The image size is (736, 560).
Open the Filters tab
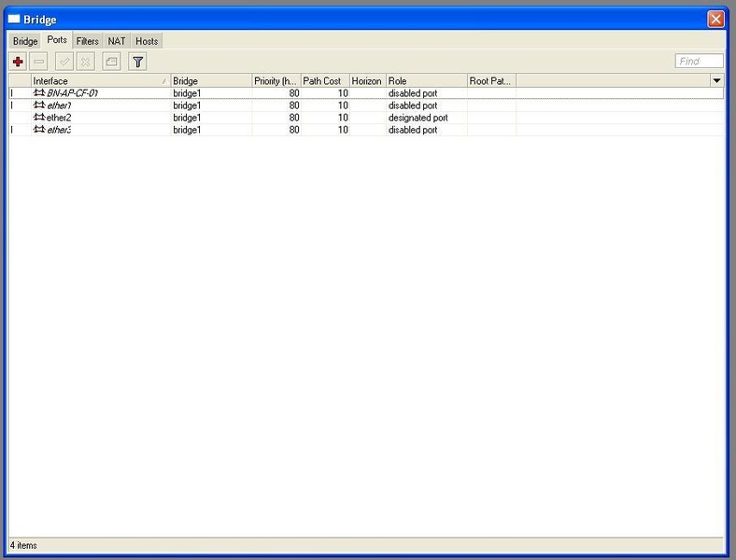tap(87, 41)
